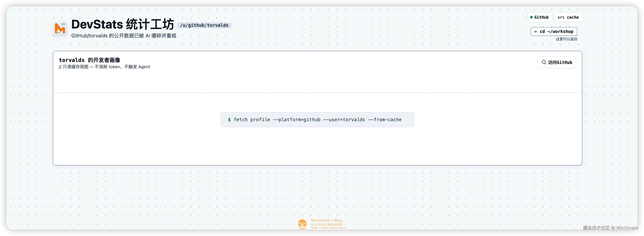Click the 这里可以返回 hint text
This screenshot has width=644, height=236.
(566, 39)
